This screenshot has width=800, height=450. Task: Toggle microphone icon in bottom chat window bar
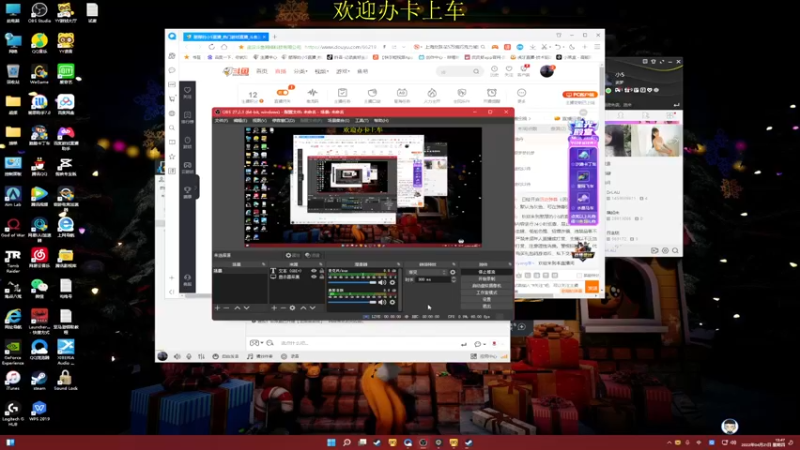click(x=189, y=356)
